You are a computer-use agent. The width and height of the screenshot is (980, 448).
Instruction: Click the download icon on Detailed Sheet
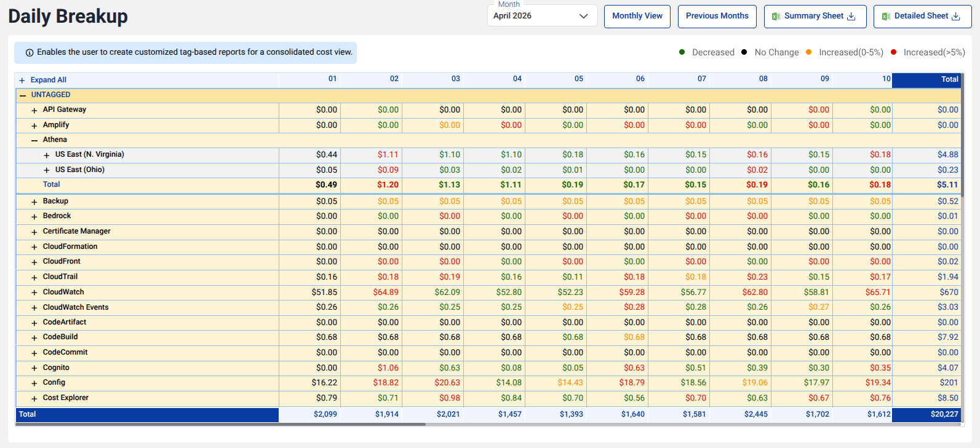coord(955,17)
